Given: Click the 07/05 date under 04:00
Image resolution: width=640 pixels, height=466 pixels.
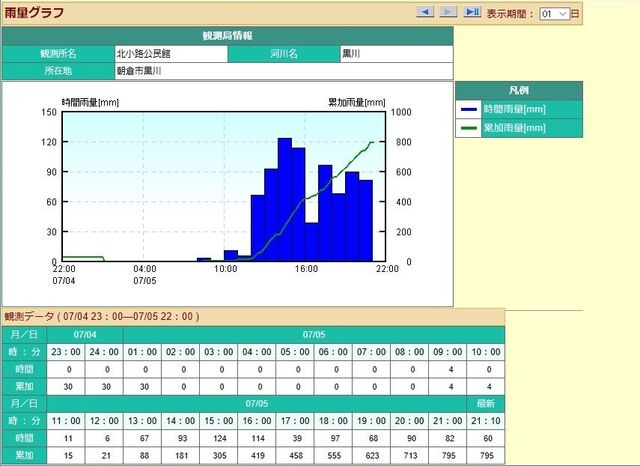Looking at the screenshot, I should coord(145,281).
